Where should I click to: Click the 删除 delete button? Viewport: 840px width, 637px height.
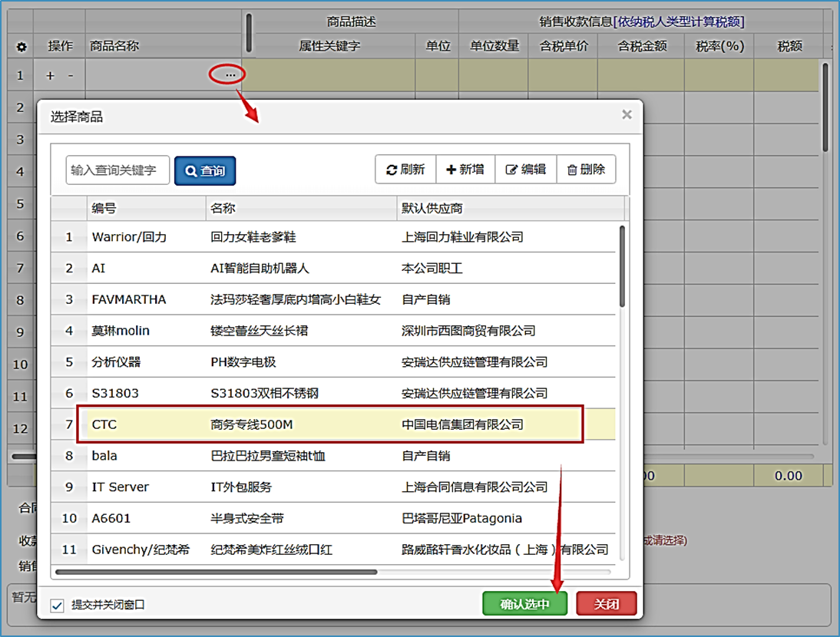[x=586, y=170]
